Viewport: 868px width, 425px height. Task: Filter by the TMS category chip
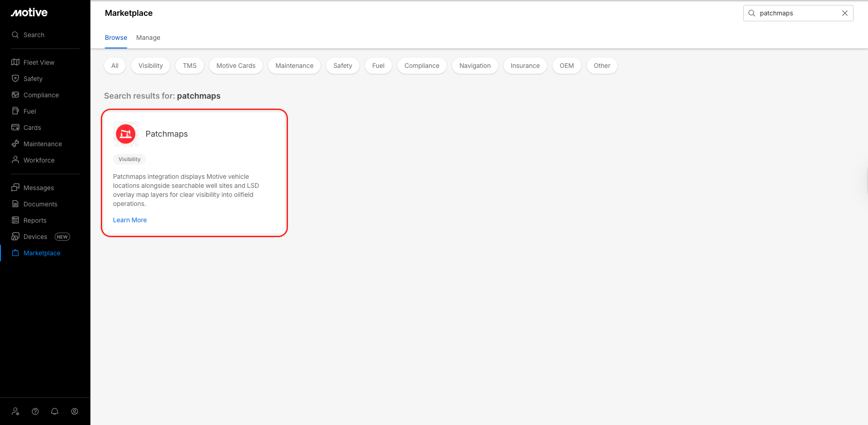coord(190,66)
